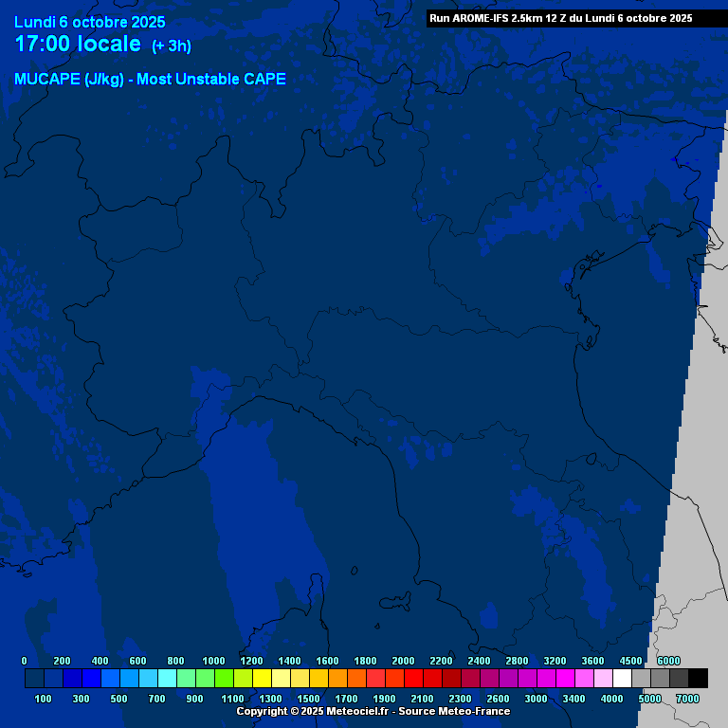
Task: Select the white swatch in the legend
Action: tap(622, 678)
